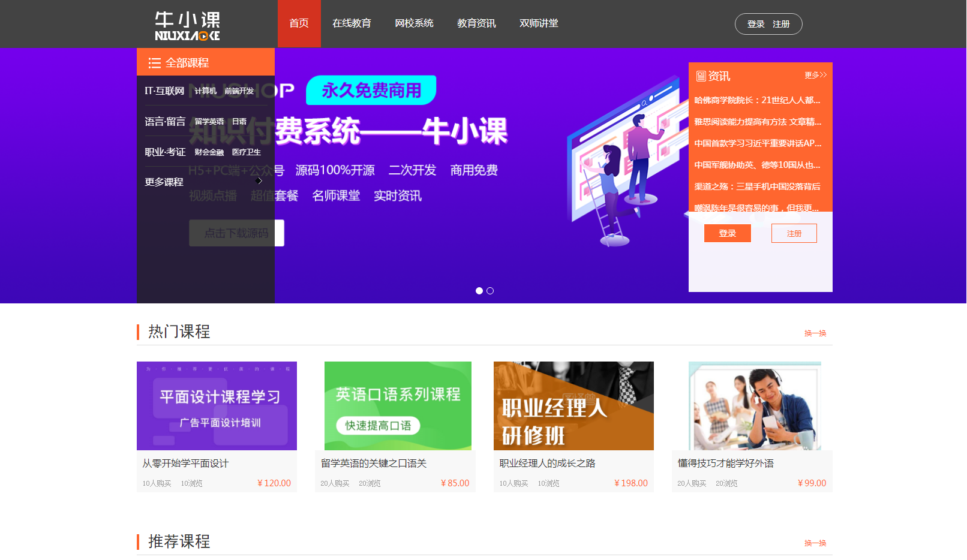Open 网校系统 in the navigation bar

(414, 23)
